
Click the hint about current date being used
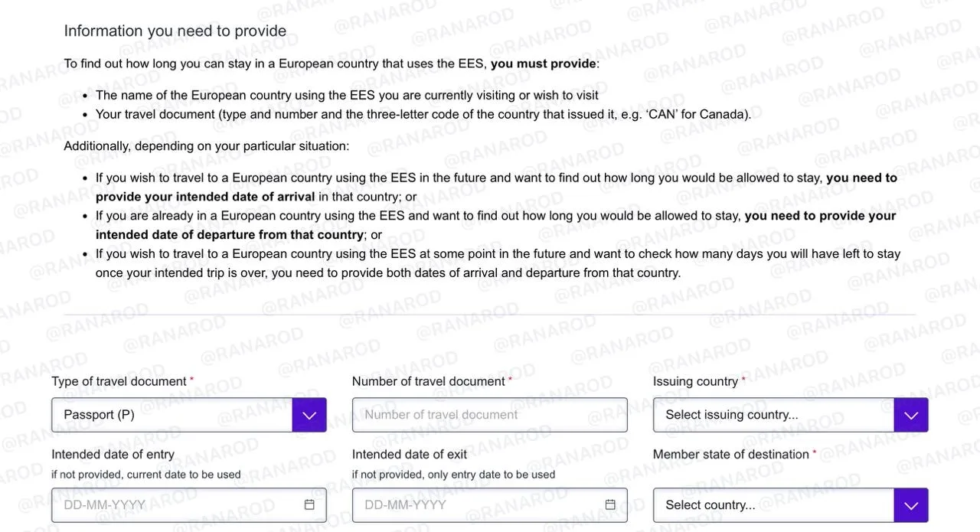click(146, 475)
